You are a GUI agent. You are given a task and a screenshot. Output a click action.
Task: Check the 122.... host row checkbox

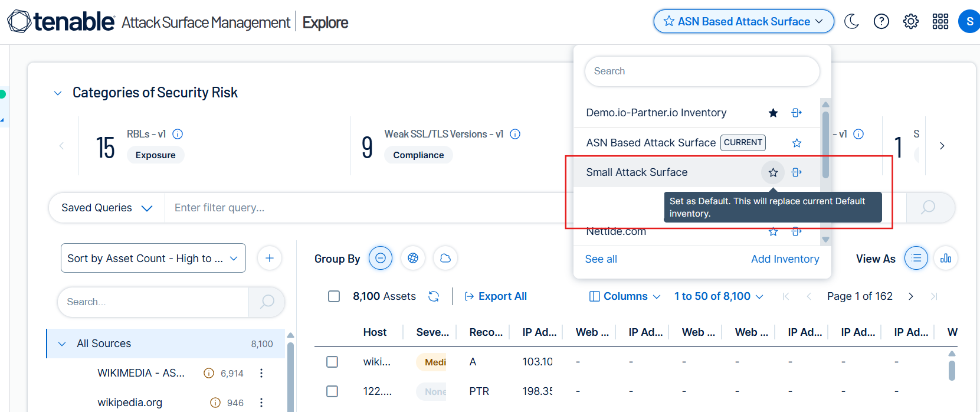tap(332, 391)
